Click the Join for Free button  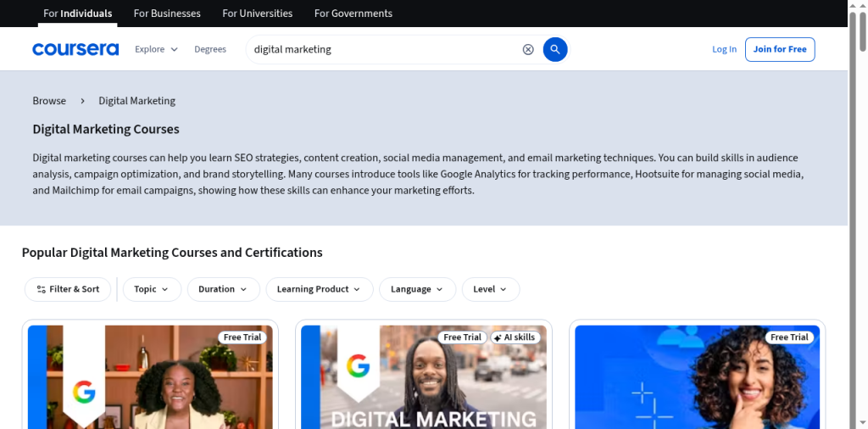(x=780, y=49)
